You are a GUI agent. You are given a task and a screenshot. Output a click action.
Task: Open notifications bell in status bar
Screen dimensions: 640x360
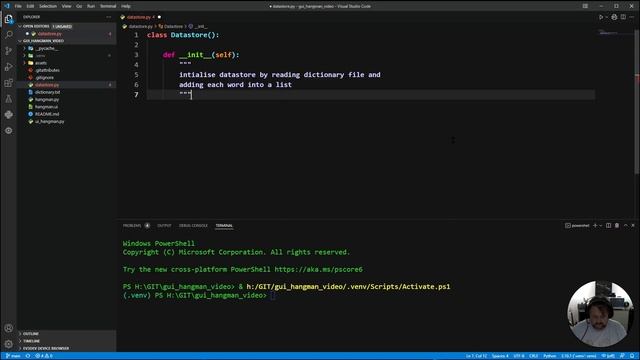click(x=632, y=356)
